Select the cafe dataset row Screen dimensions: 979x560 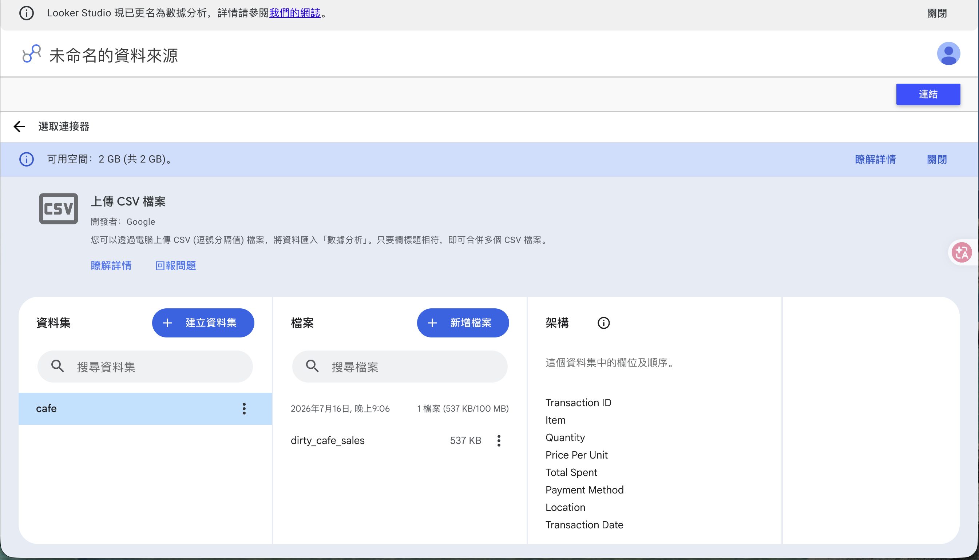pos(145,408)
